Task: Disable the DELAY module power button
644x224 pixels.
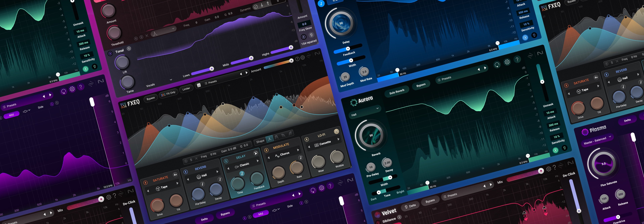Action: 226,161
